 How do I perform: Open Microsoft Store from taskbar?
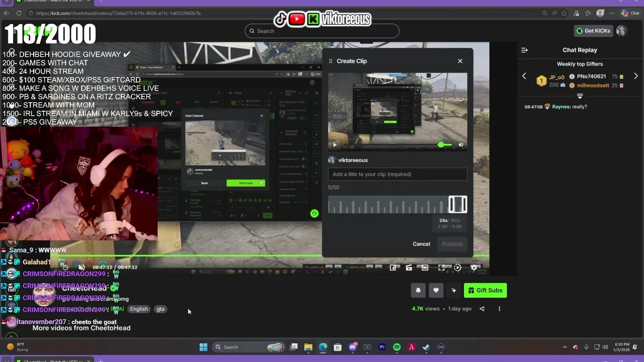tap(338, 347)
